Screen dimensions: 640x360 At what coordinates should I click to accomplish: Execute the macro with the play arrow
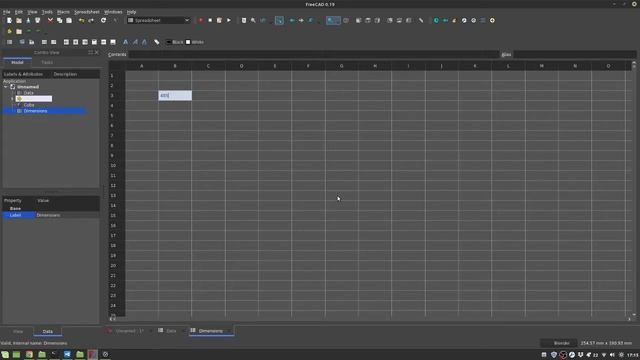click(229, 20)
